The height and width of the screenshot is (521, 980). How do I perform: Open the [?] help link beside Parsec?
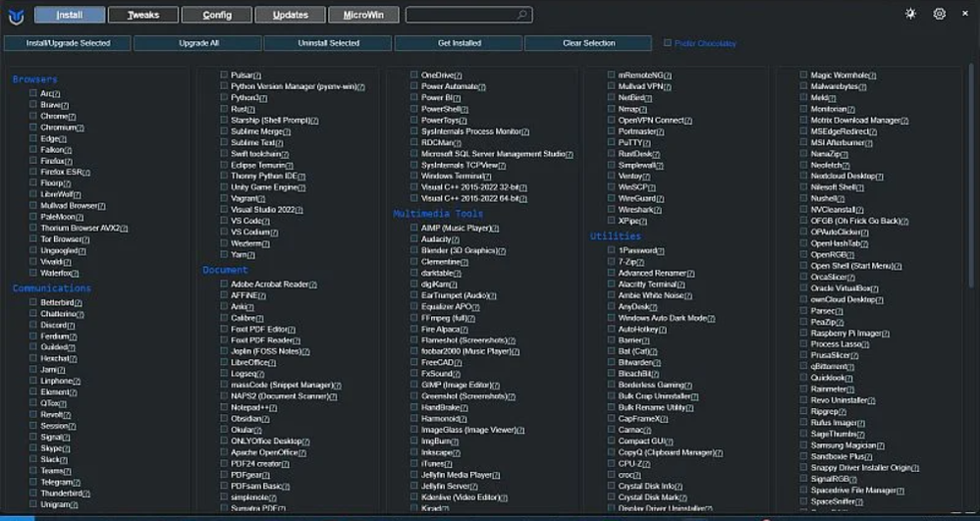[839, 311]
